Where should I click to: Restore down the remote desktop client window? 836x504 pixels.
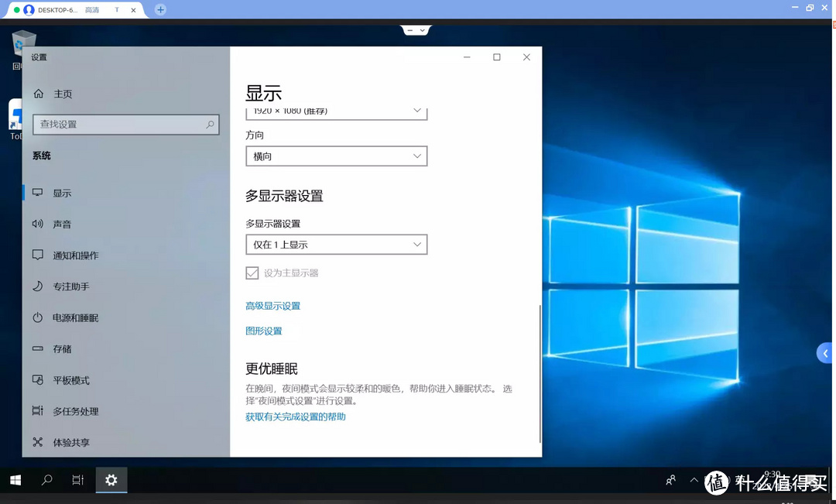click(810, 8)
